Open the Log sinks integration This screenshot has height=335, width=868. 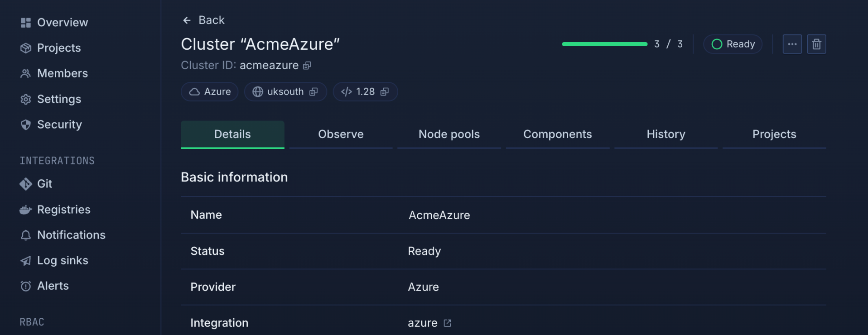pyautogui.click(x=63, y=260)
